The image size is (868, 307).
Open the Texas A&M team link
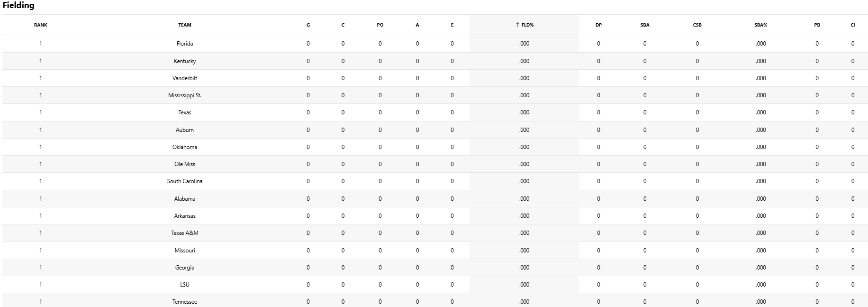(x=185, y=233)
